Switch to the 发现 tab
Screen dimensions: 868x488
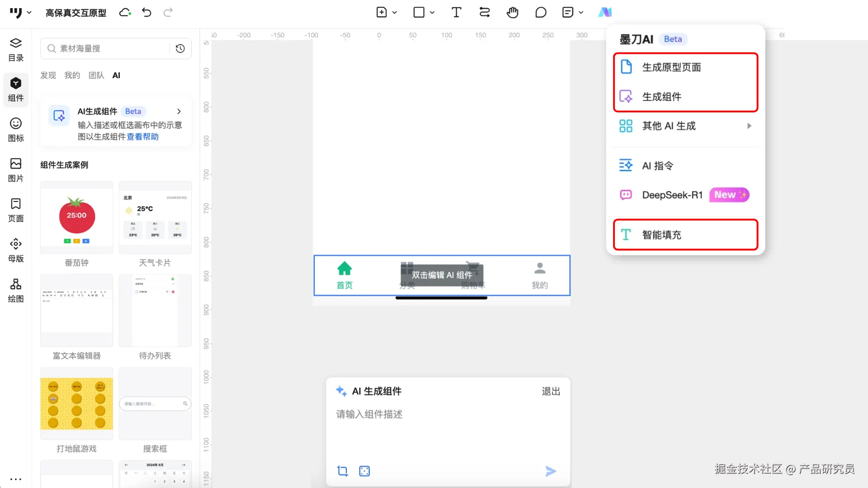pyautogui.click(x=48, y=75)
